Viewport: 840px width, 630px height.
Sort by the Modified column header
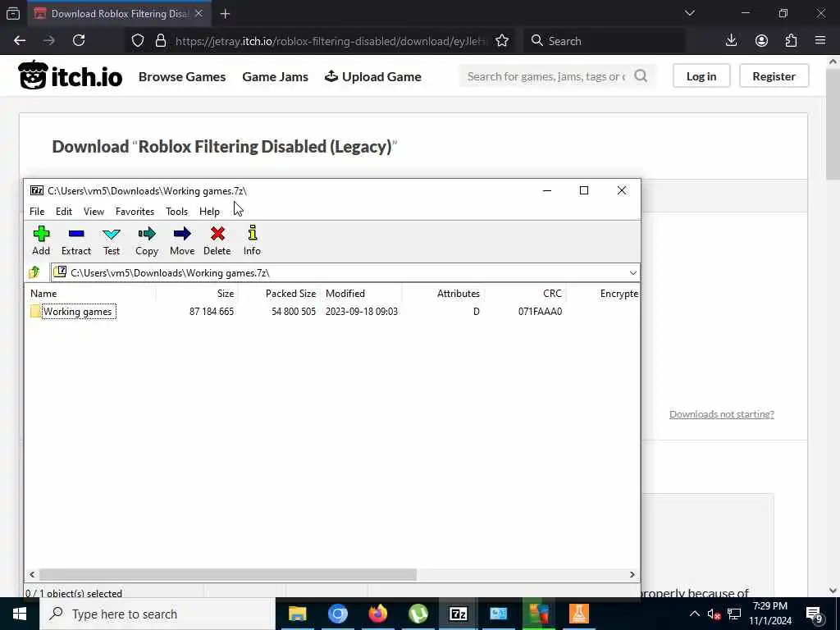pyautogui.click(x=345, y=294)
